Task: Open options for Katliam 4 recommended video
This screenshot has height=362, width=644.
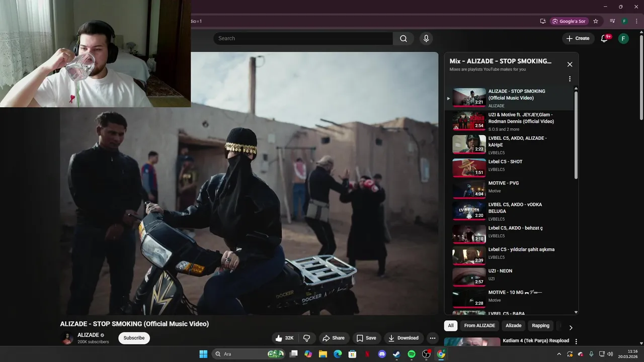Action: (x=576, y=342)
